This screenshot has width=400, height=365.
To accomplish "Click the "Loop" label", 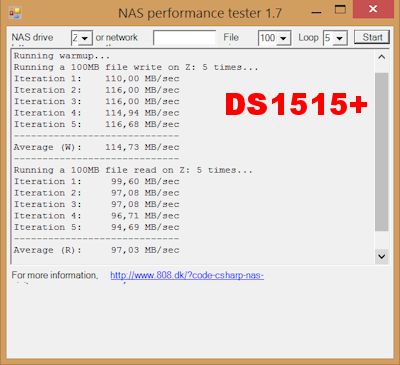I will tap(308, 37).
